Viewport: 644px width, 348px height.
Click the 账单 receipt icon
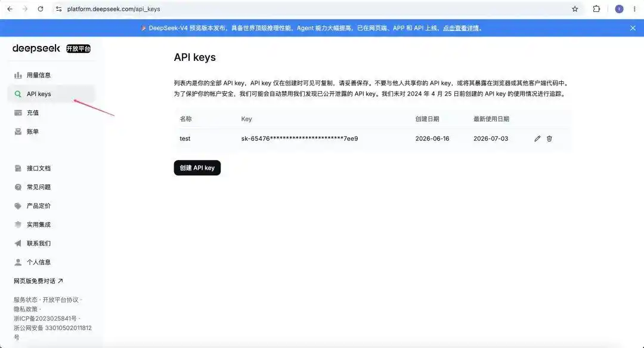(x=18, y=132)
